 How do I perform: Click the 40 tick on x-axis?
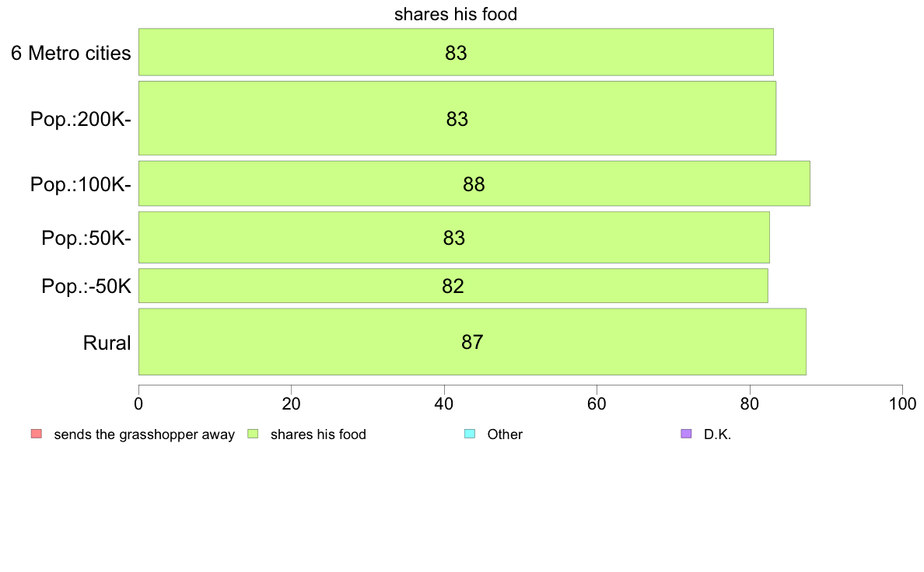coord(444,403)
